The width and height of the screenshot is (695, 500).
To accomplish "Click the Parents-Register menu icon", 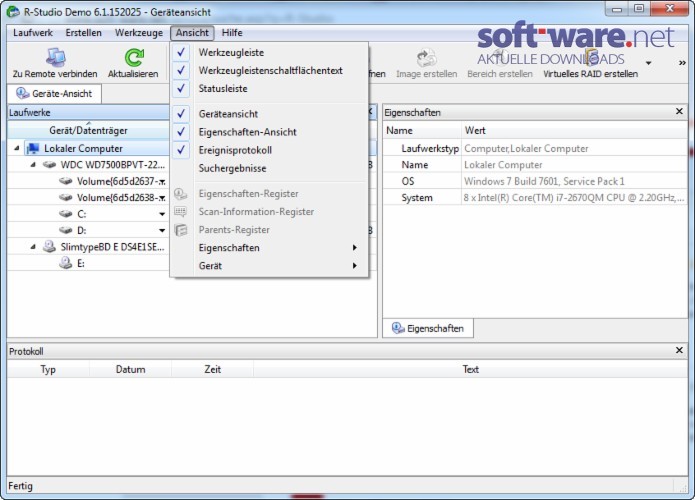I will click(180, 230).
